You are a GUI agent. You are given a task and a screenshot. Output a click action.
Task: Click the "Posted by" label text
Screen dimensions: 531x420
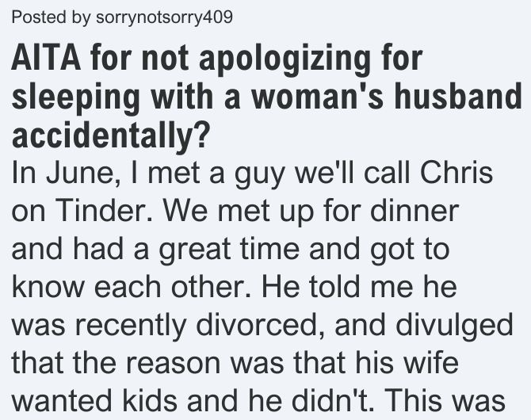[51, 17]
